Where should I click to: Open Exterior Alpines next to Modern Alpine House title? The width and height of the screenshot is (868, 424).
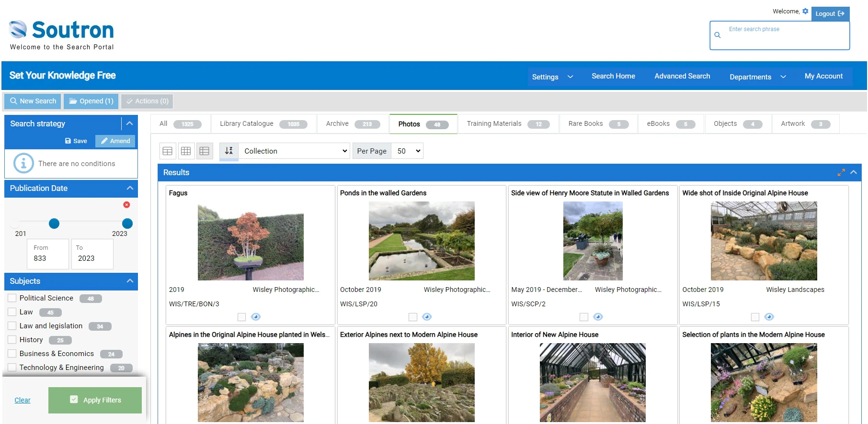(x=409, y=335)
